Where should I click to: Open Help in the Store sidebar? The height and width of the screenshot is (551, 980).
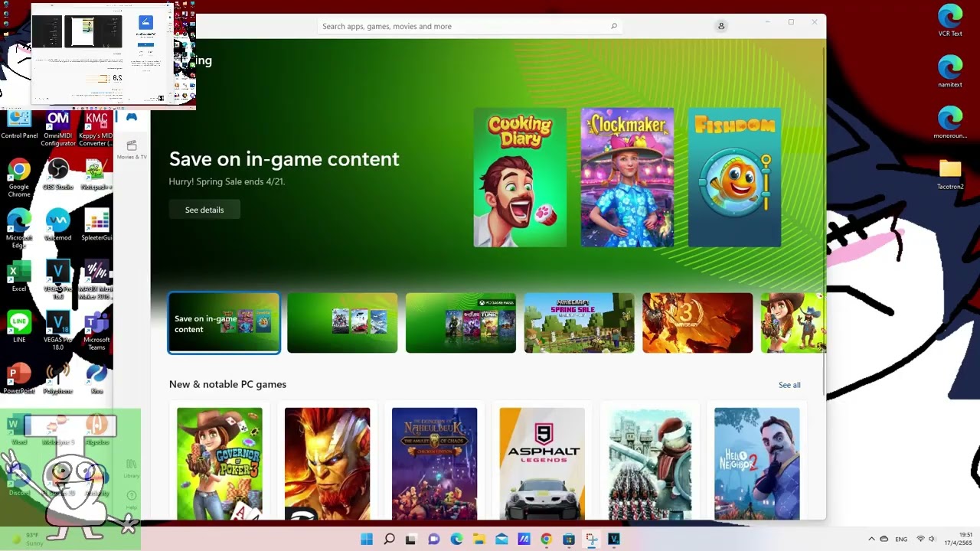[x=132, y=500]
